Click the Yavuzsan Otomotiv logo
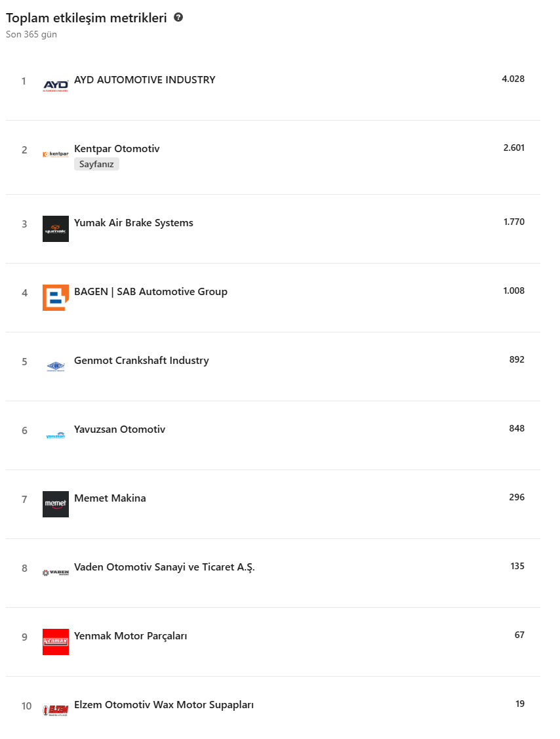Image resolution: width=560 pixels, height=739 pixels. pyautogui.click(x=56, y=435)
